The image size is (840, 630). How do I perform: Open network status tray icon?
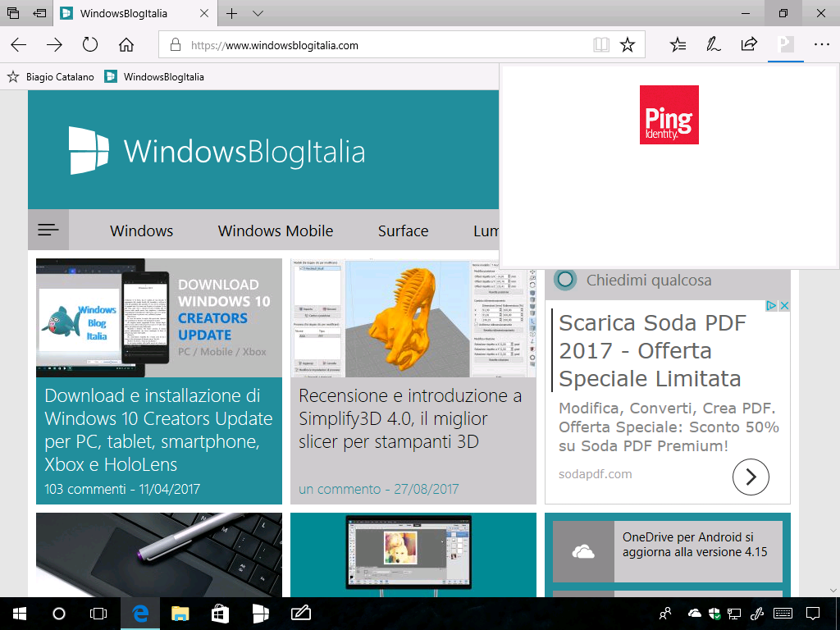734,614
